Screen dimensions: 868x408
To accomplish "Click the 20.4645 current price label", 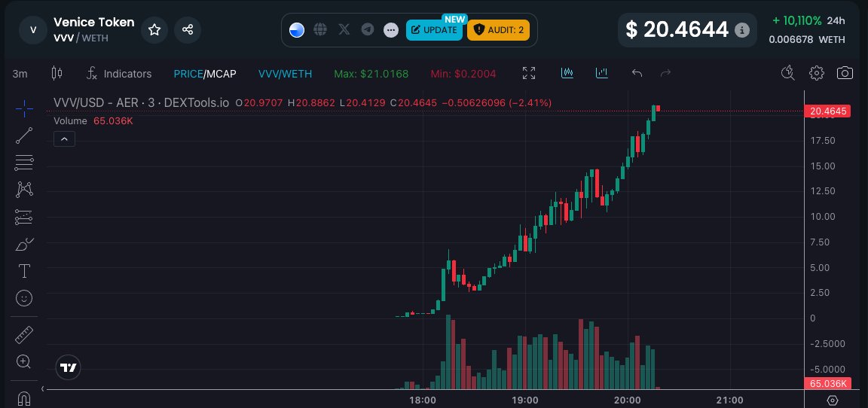I will [x=827, y=111].
